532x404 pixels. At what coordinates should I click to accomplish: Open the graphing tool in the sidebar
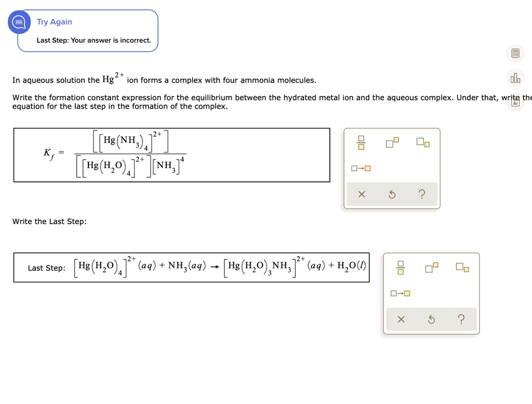tap(515, 77)
